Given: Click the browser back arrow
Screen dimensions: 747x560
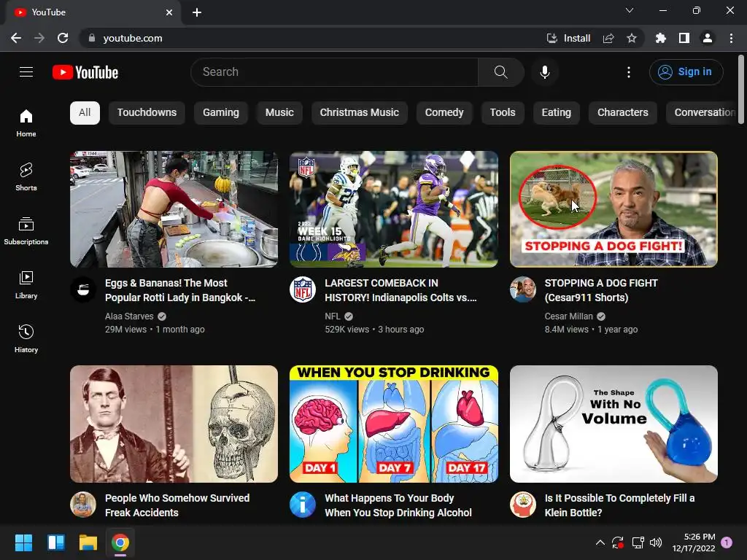Looking at the screenshot, I should click(x=16, y=38).
